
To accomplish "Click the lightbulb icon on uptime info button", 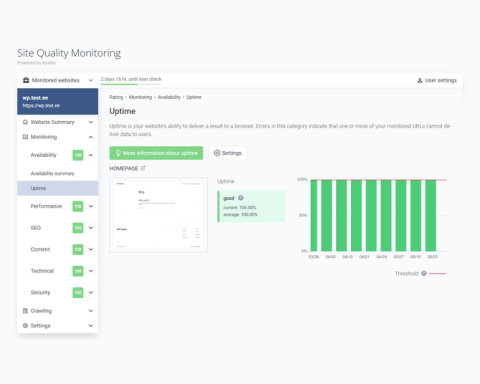I will pyautogui.click(x=118, y=153).
